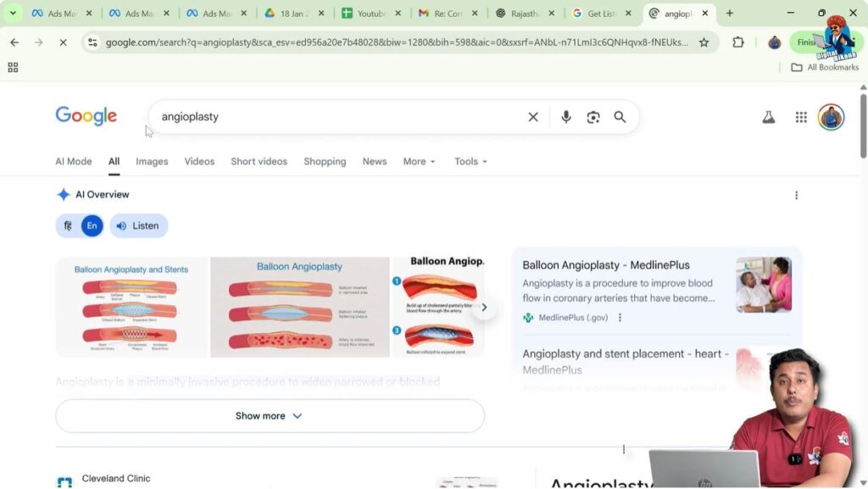This screenshot has height=489, width=868.
Task: Open Search Labs via the flask icon
Action: [x=768, y=117]
